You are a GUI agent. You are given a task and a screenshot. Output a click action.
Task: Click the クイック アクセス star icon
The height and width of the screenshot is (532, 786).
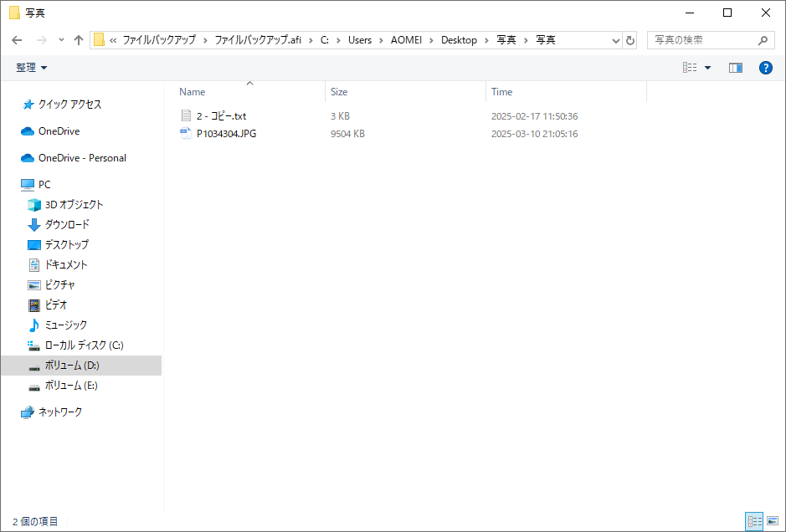[28, 105]
